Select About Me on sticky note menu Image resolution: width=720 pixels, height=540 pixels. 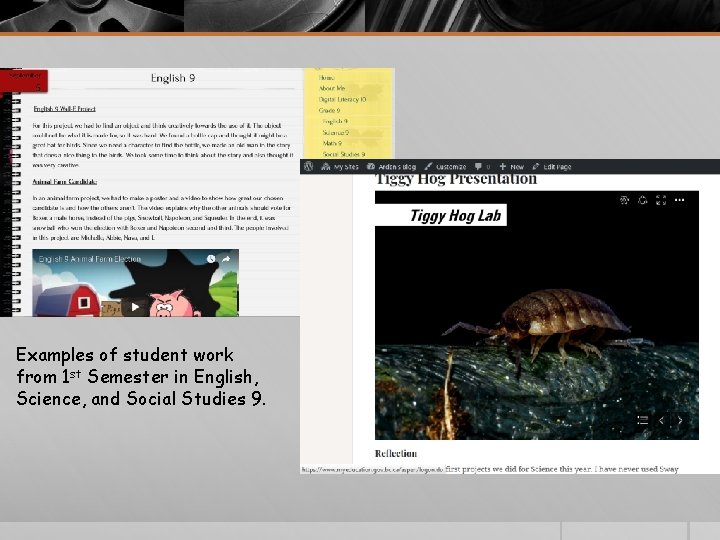pyautogui.click(x=332, y=88)
